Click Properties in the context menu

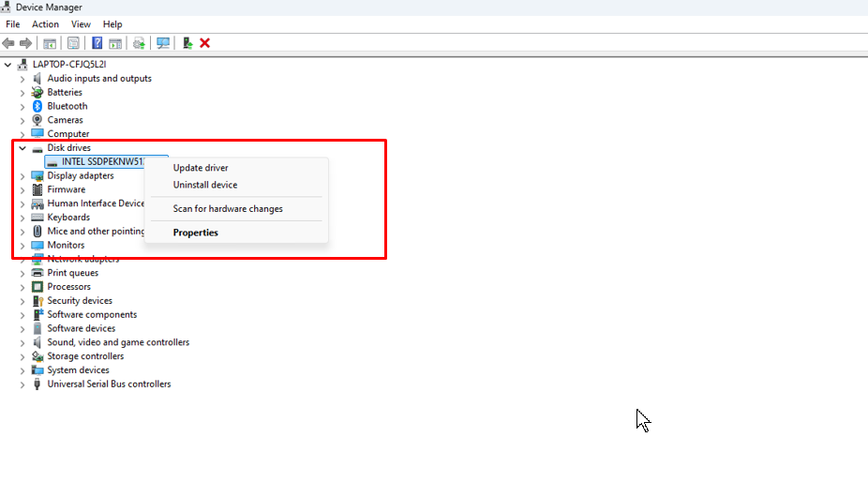[x=195, y=233]
